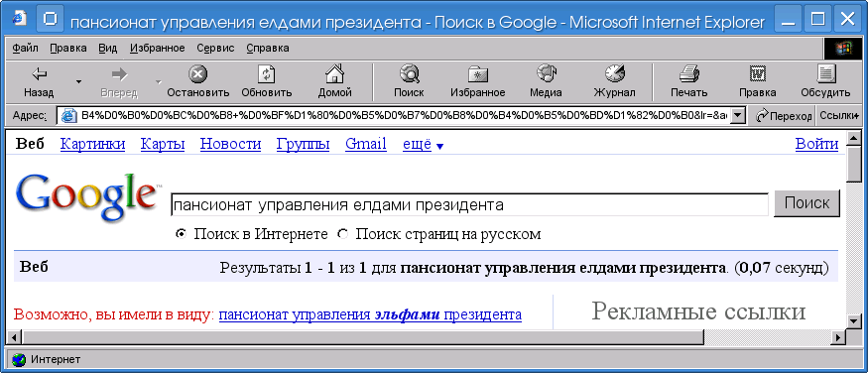
Task: Open the Избранное favorites pane in toolbar
Action: (478, 82)
